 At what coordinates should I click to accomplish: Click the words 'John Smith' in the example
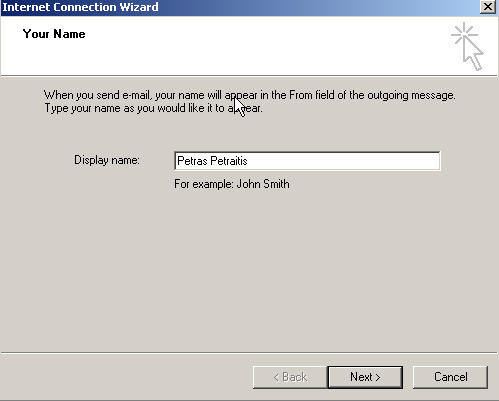(x=263, y=184)
